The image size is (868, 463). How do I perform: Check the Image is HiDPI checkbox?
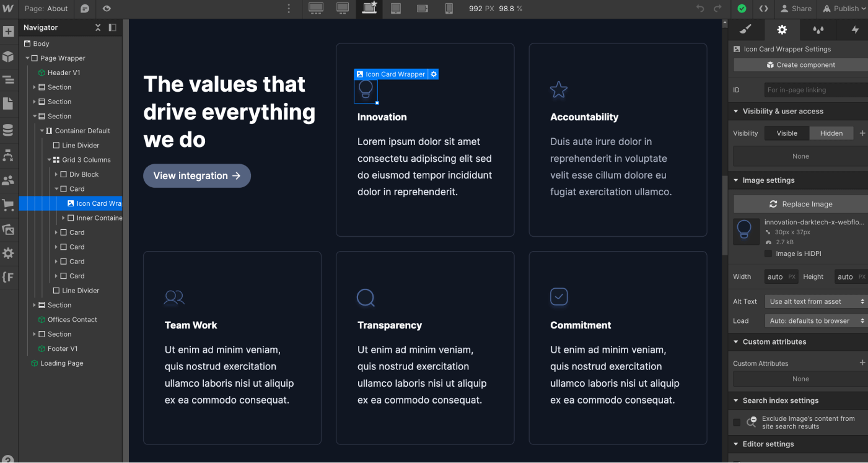[x=769, y=253]
